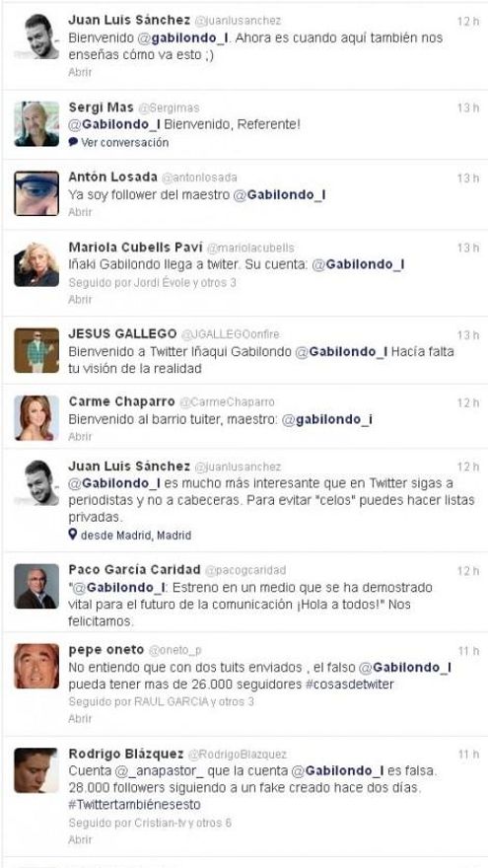This screenshot has height=868, width=488.
Task: Open the 13 h timestamp on JESUS GALLEGO tweet
Action: tap(468, 335)
